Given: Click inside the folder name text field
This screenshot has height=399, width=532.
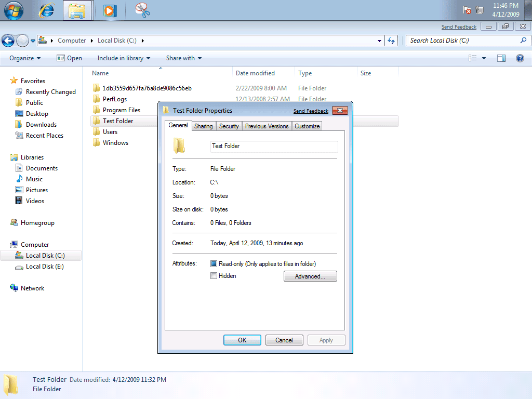Looking at the screenshot, I should (x=274, y=146).
